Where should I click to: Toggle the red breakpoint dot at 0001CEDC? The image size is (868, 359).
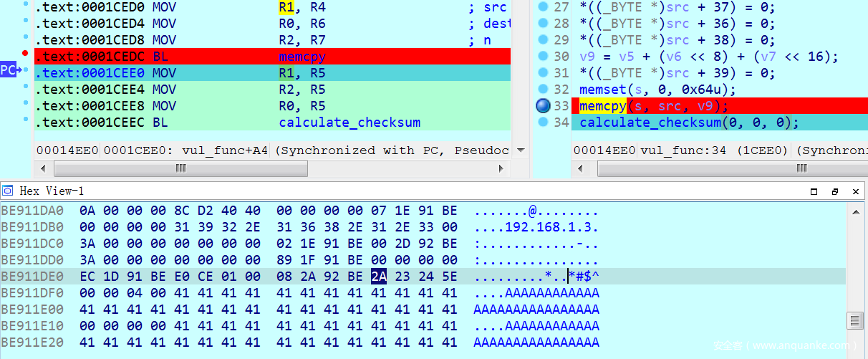pyautogui.click(x=25, y=54)
